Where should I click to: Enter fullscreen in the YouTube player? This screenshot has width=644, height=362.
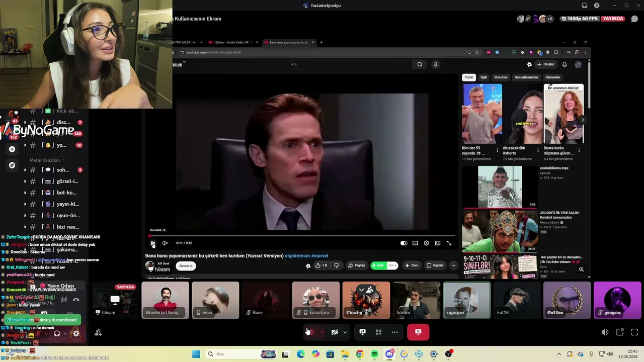click(x=449, y=243)
